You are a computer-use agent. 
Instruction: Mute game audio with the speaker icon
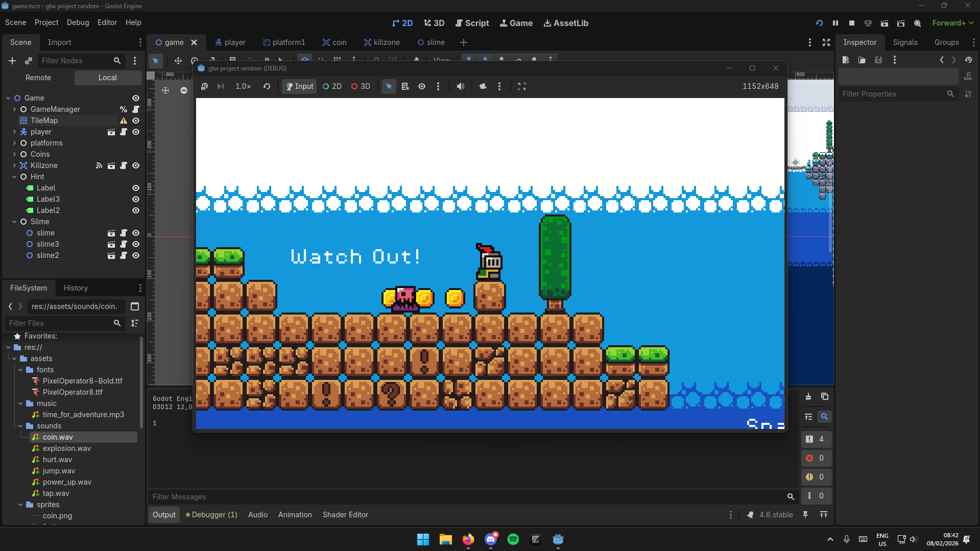(460, 86)
